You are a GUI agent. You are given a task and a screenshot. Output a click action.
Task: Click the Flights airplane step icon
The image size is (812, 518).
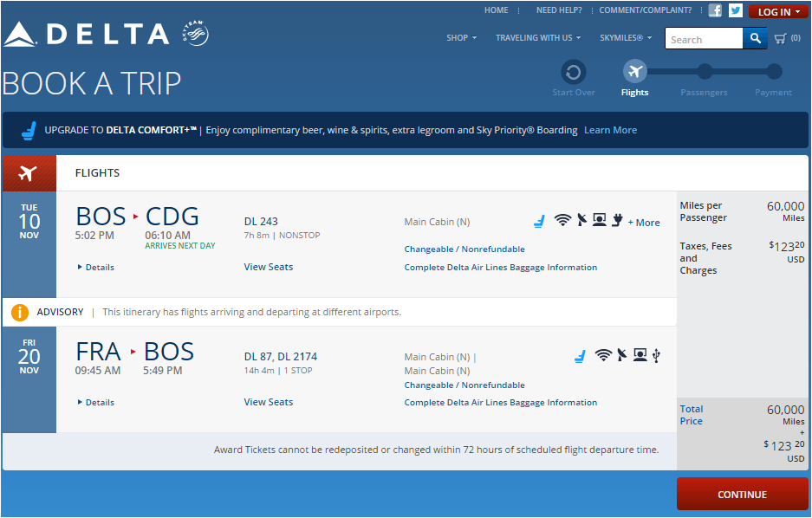(635, 72)
